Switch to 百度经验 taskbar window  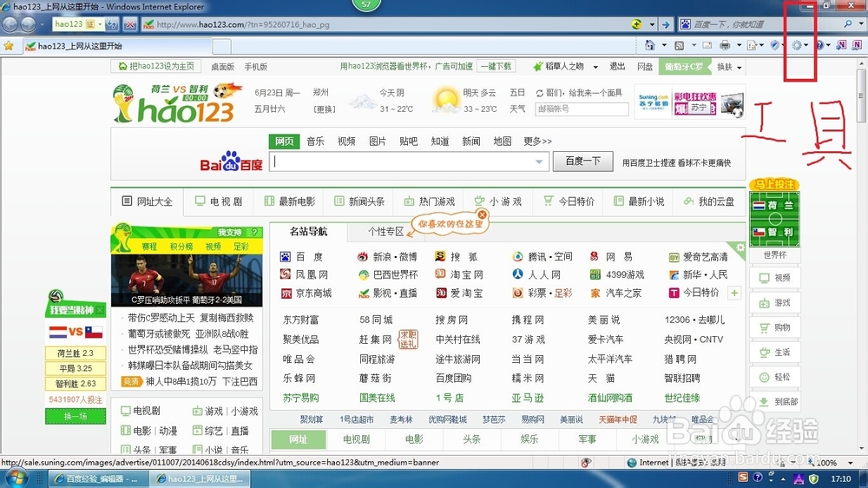pos(98,478)
